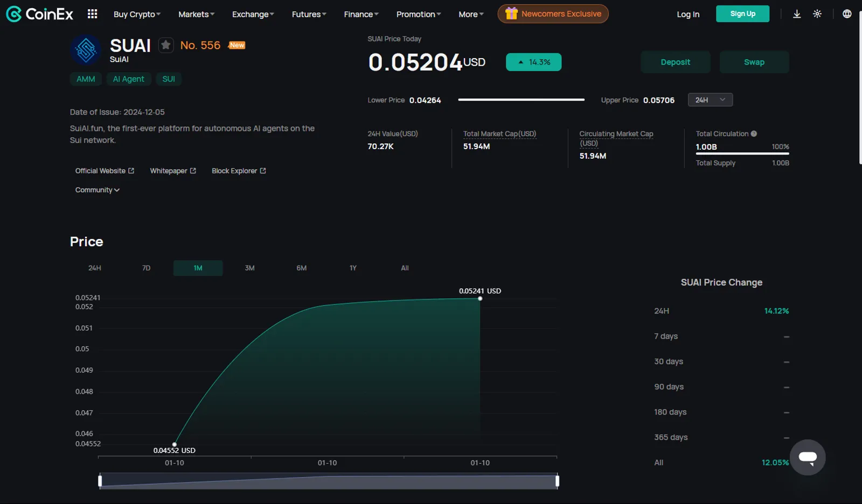862x504 pixels.
Task: Select 24H chart range tab
Action: pos(95,268)
